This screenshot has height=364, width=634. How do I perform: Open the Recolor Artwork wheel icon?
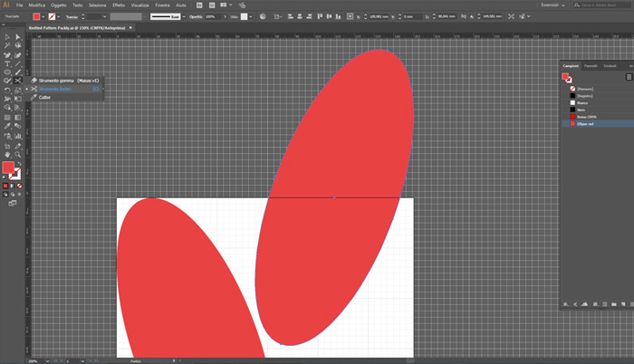tap(263, 16)
